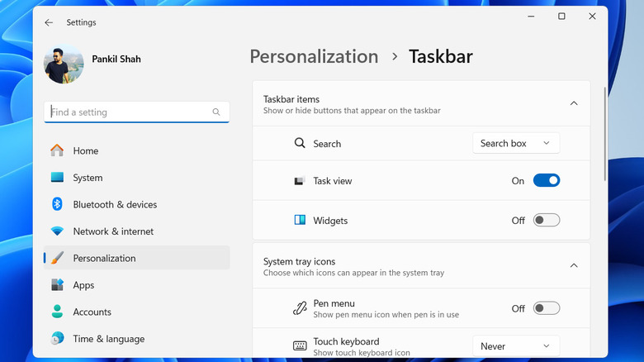Click 'Show or hide buttons that appear on the taskbar'
The height and width of the screenshot is (362, 644).
tap(352, 110)
